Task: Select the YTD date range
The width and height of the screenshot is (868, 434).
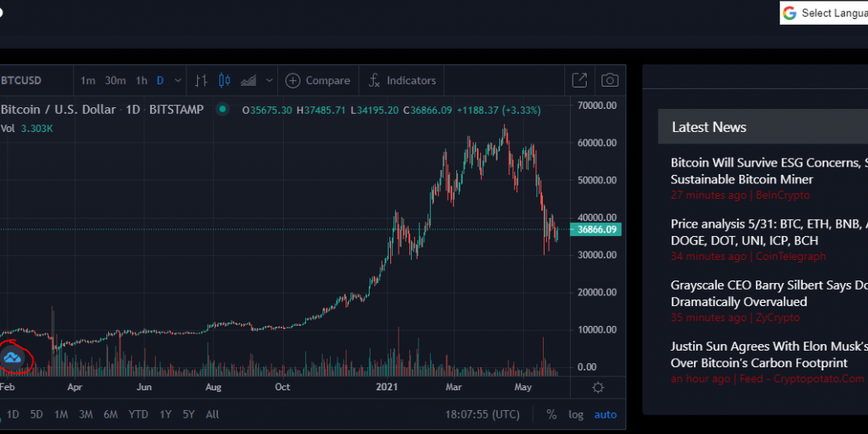Action: (x=138, y=415)
